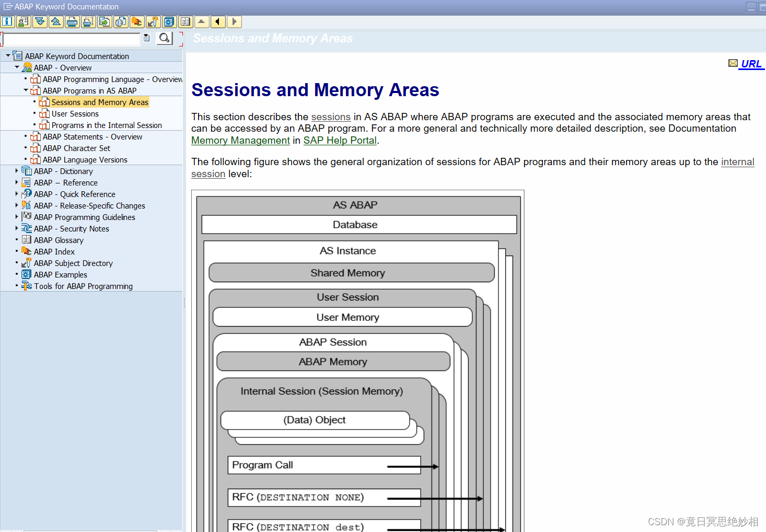This screenshot has width=766, height=532.
Task: Follow the 'internal session' hyperlink
Action: coord(737,162)
